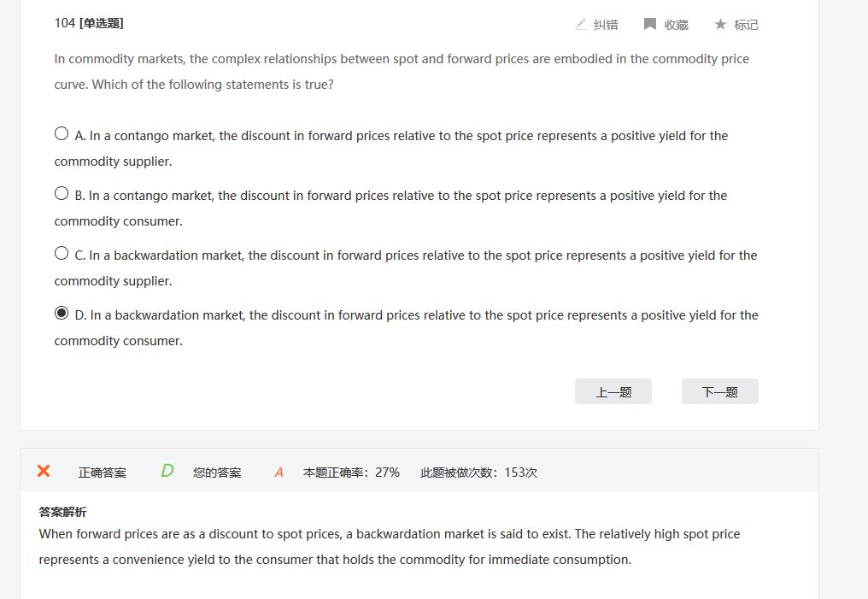Click the 收藏 text label
This screenshot has height=599, width=868.
(x=676, y=25)
